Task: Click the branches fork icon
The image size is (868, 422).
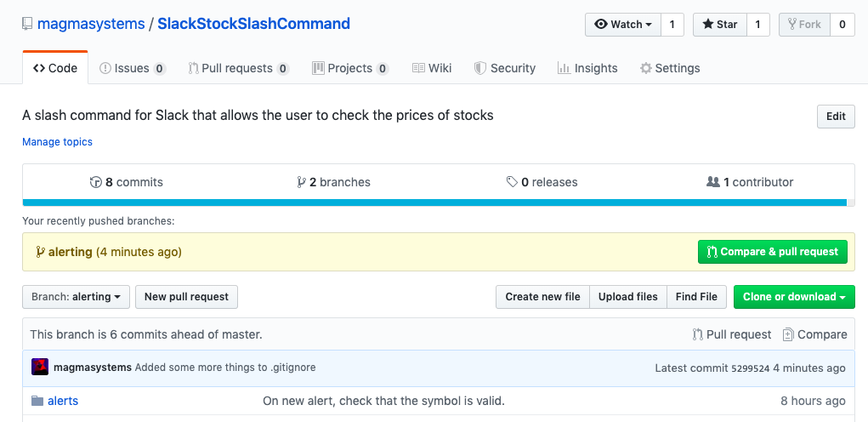Action: coord(301,182)
